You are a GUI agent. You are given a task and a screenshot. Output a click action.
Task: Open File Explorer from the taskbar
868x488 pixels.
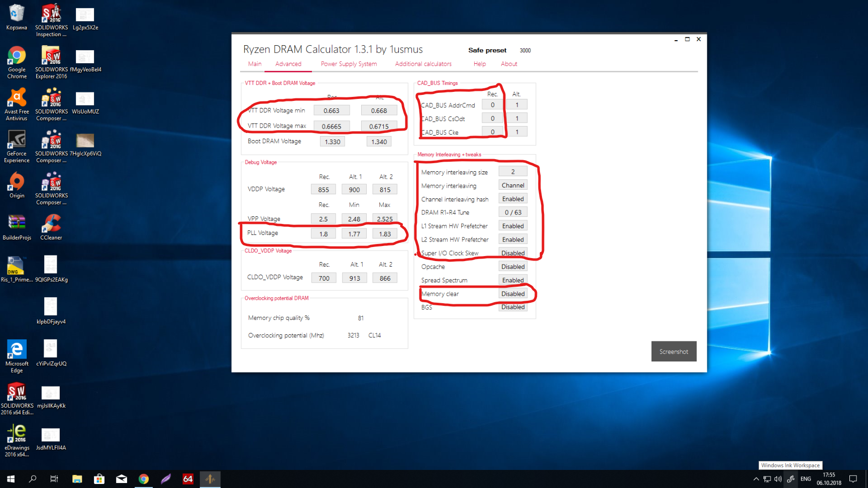[77, 479]
